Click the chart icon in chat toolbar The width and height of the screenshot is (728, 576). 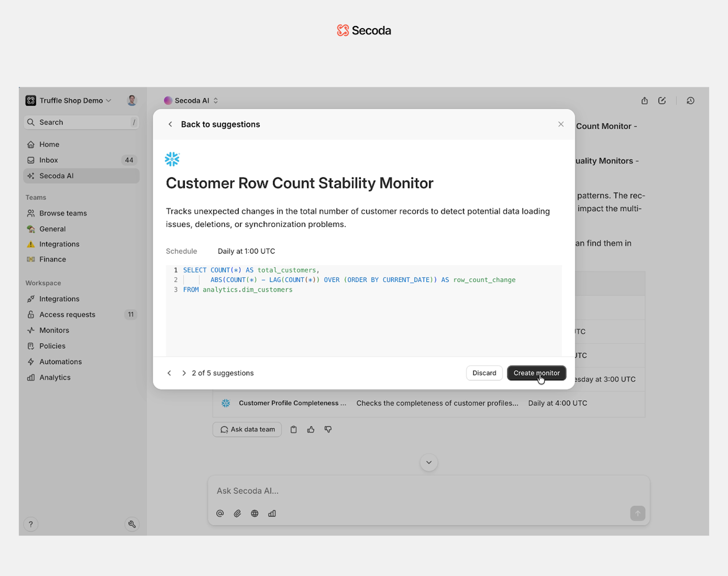pyautogui.click(x=272, y=514)
